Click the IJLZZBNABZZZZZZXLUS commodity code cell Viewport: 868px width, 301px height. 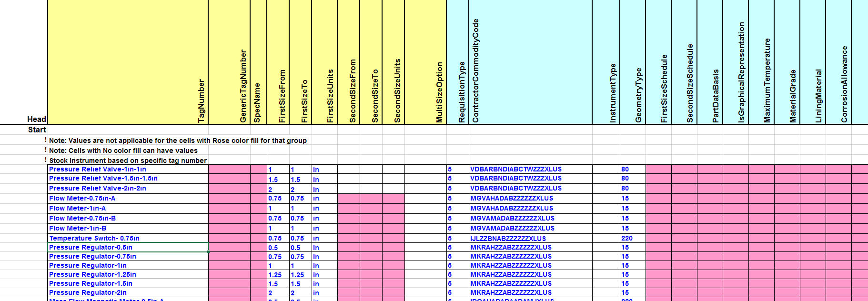point(531,238)
